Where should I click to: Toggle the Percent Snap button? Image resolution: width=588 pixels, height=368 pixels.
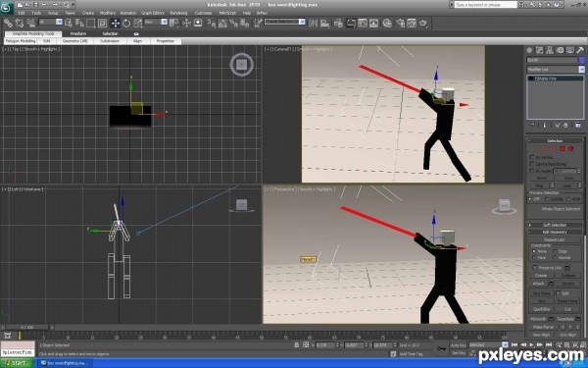tap(233, 24)
